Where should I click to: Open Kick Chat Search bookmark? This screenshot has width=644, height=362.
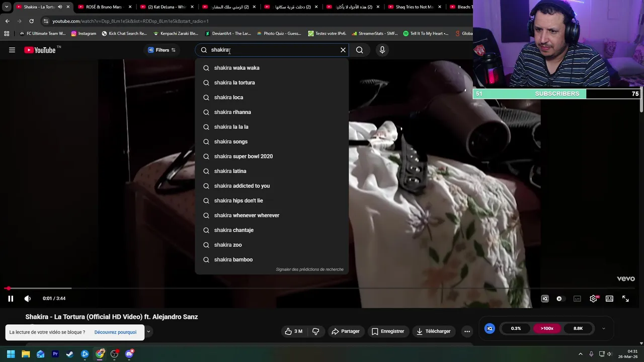124,33
